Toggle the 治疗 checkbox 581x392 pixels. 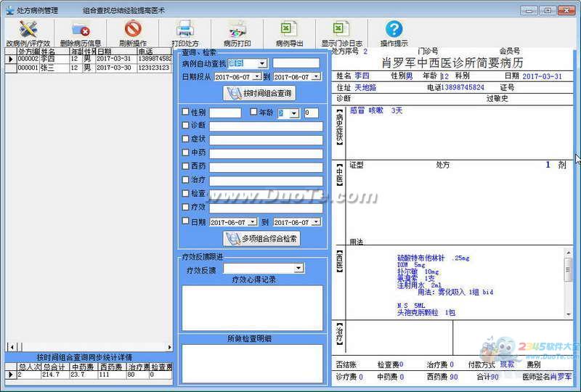(x=186, y=180)
